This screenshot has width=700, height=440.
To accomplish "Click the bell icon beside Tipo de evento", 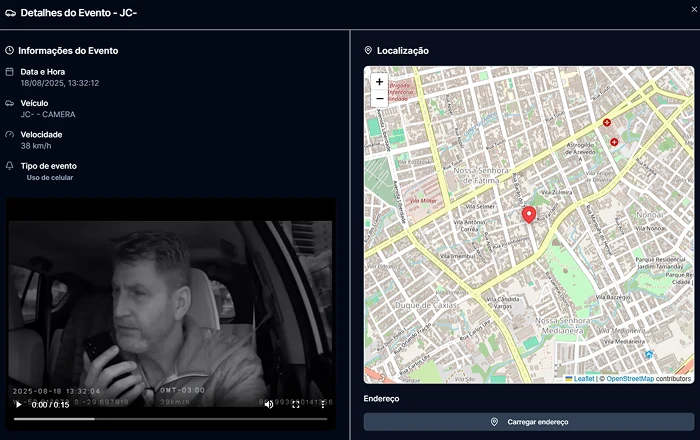I will coord(9,166).
